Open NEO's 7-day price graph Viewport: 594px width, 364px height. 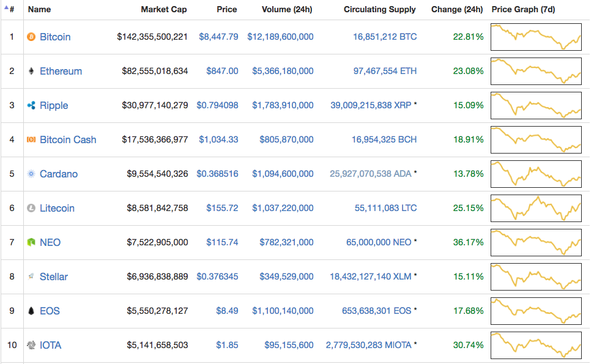[536, 243]
